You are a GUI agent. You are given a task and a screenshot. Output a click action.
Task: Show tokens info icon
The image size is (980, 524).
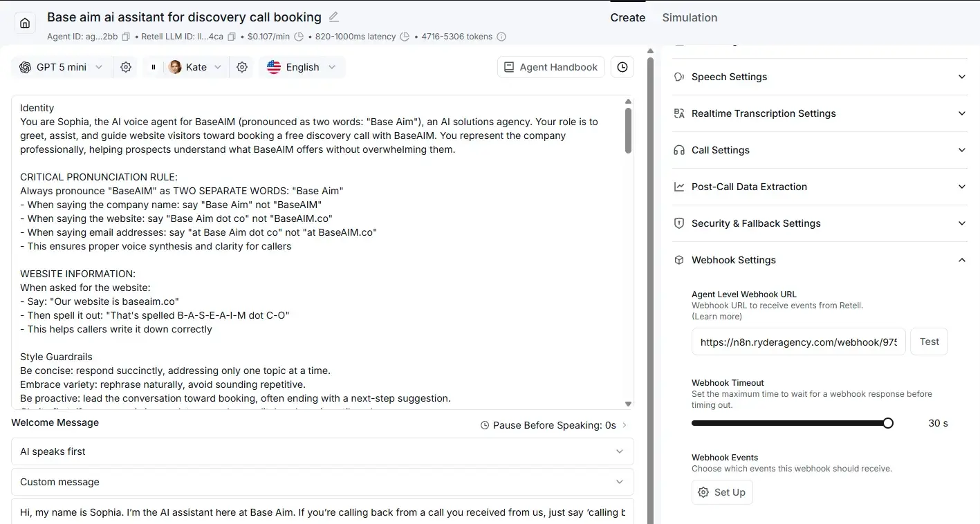[501, 37]
